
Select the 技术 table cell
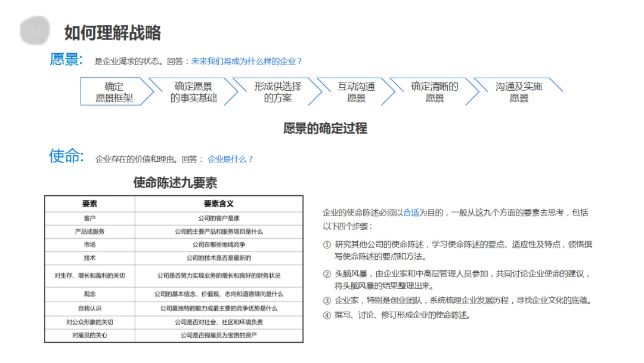(x=89, y=258)
